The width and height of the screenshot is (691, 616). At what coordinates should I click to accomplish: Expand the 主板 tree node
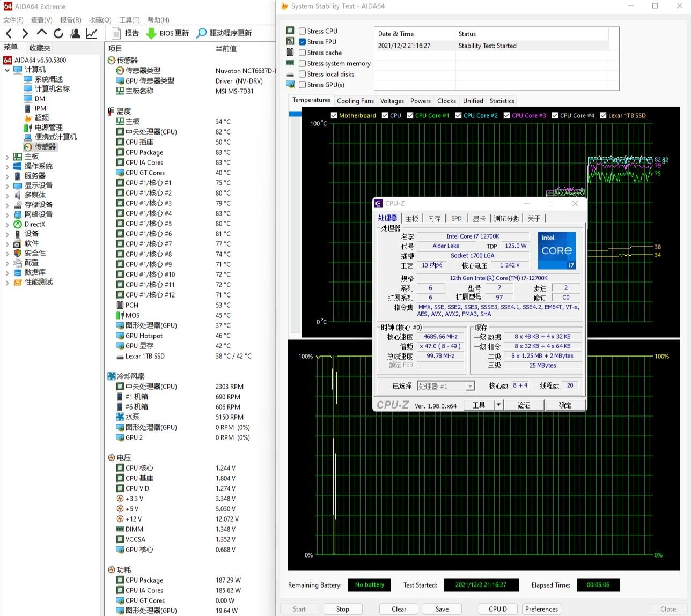click(7, 157)
